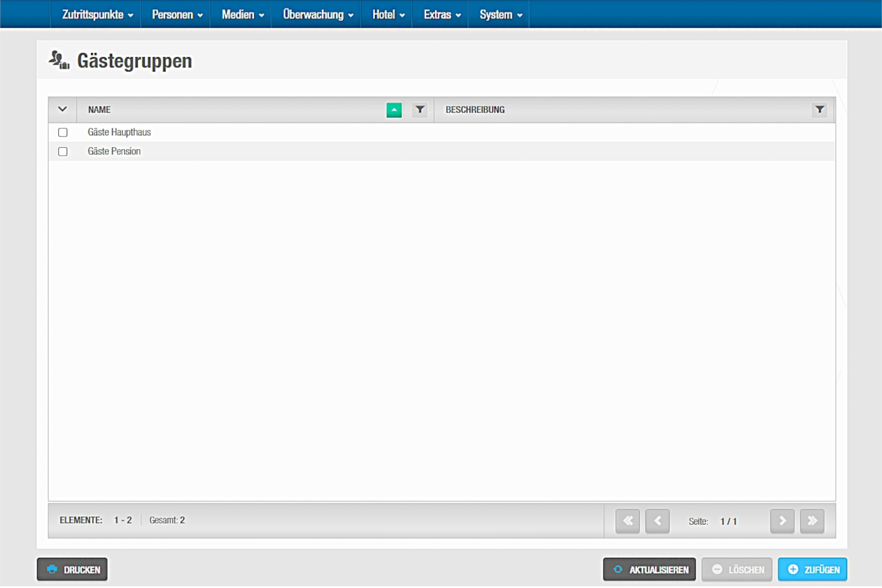The image size is (882, 588).
Task: Click the Zufügen button
Action: click(812, 570)
